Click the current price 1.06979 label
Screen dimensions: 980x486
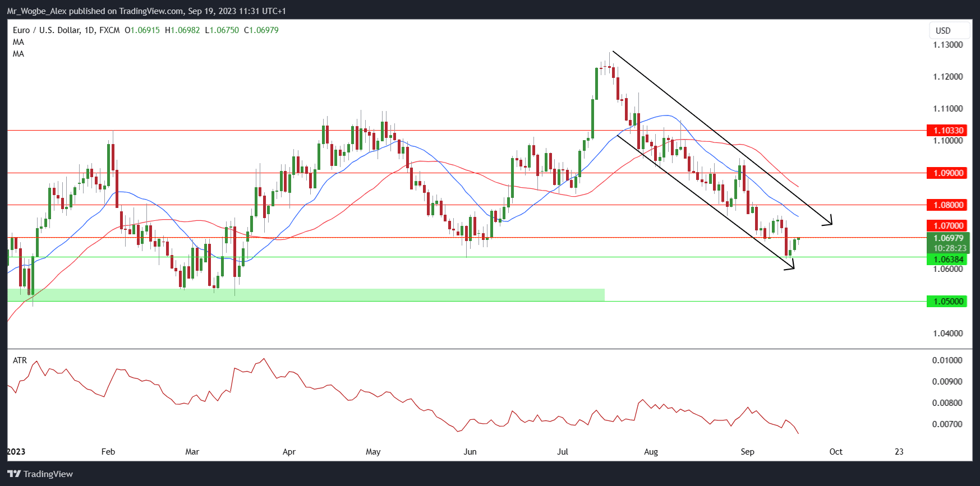[x=948, y=238]
